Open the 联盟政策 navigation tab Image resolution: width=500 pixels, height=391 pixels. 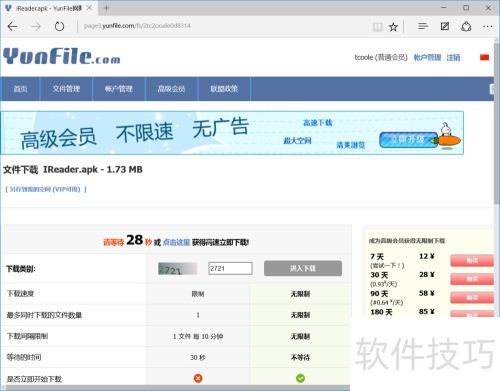(x=224, y=89)
